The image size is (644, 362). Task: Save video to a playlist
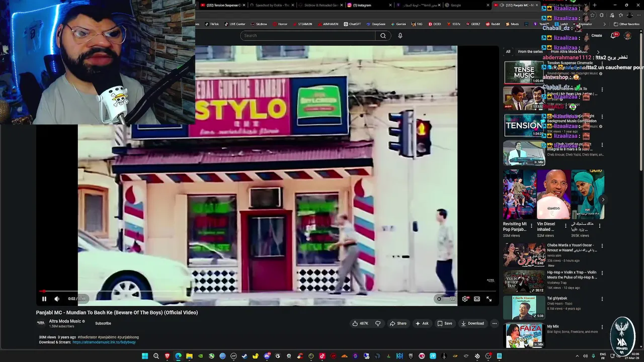pos(445,323)
